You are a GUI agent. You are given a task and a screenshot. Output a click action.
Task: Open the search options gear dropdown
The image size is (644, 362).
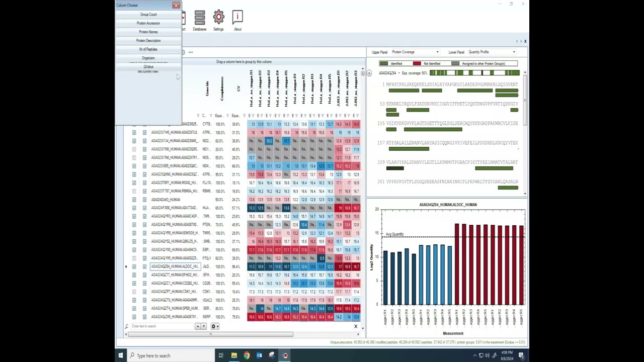tap(214, 326)
